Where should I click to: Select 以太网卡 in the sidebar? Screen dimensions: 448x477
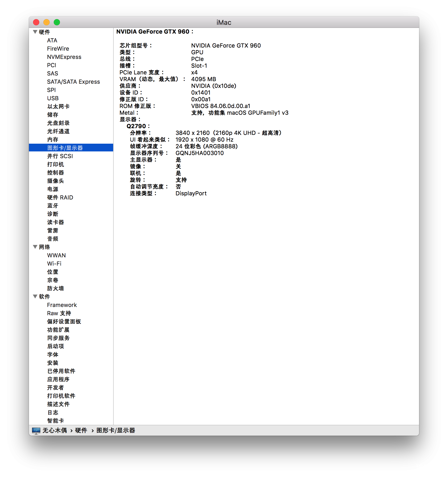tap(58, 106)
